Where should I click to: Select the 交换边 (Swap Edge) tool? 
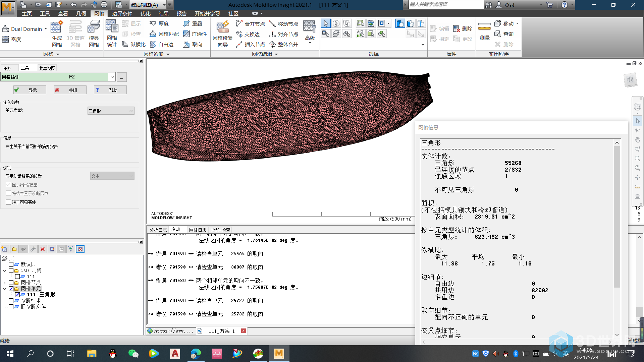coord(248,34)
